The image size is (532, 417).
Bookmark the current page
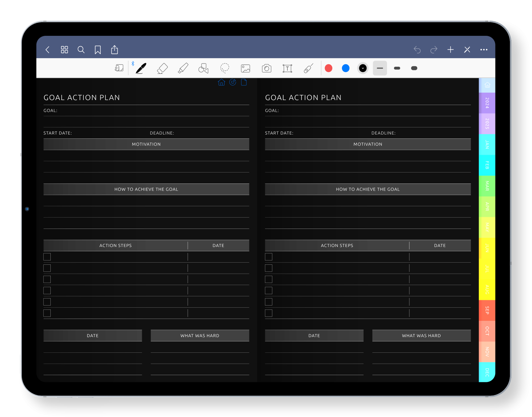[98, 50]
